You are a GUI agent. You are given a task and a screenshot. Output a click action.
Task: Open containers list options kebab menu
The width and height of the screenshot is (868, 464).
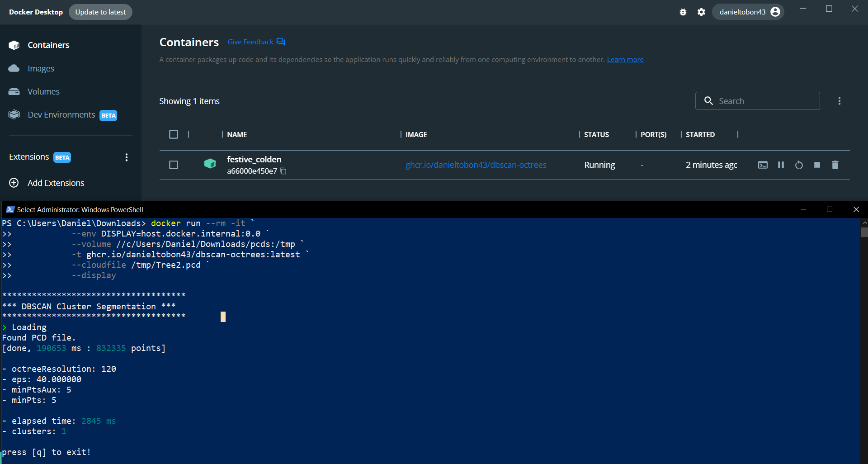point(840,101)
